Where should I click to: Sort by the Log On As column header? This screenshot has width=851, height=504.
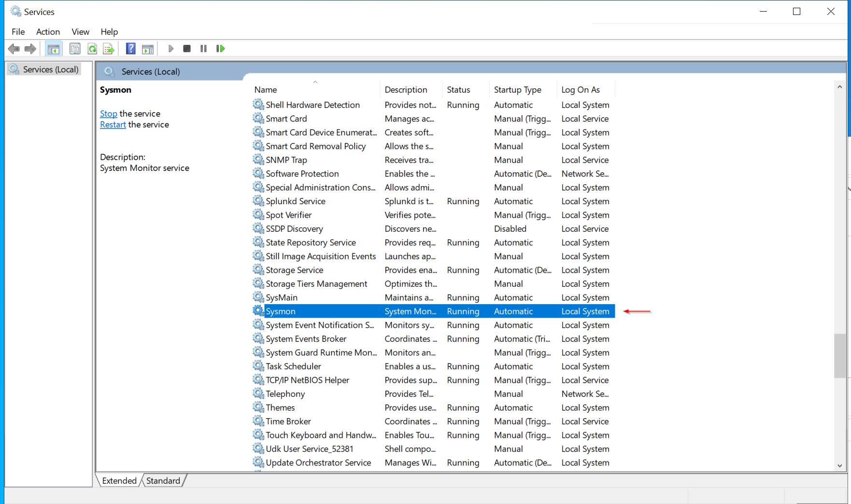(x=586, y=90)
